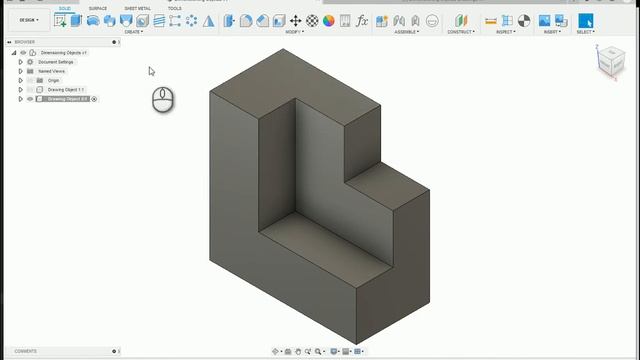Screen dimensions: 640x360
Task: Open the Assemble dropdown menu
Action: (x=407, y=32)
